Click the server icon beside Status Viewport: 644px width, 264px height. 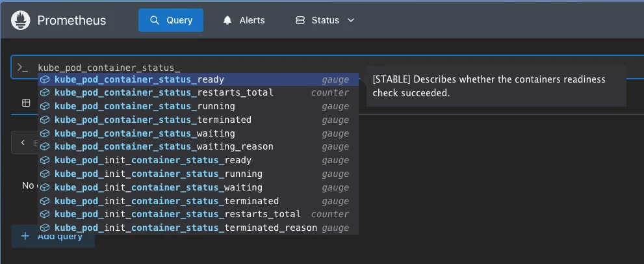click(x=300, y=20)
